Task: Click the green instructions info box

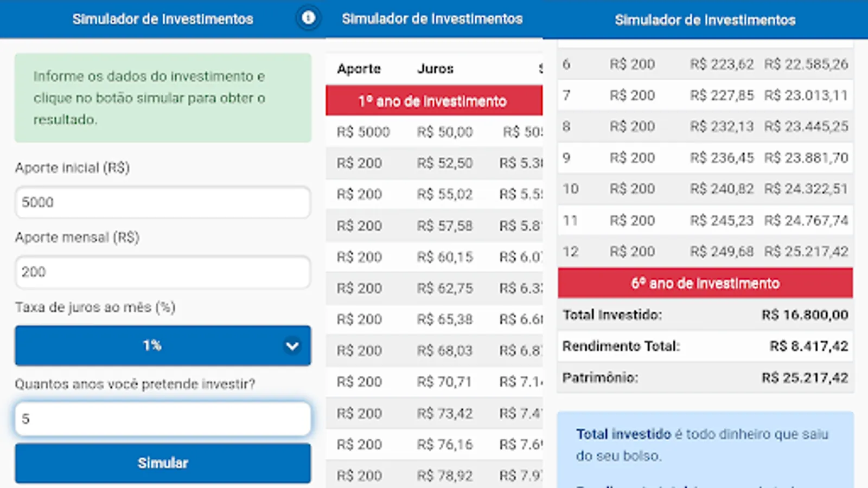Action: [163, 98]
